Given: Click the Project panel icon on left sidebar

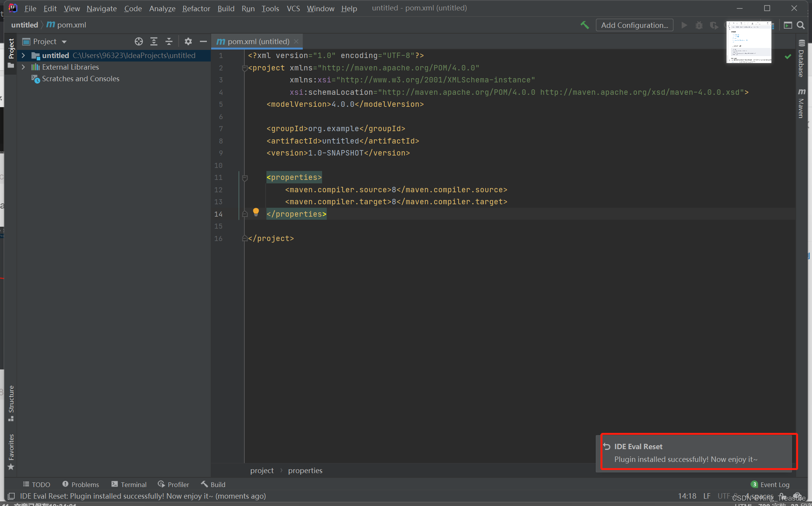Looking at the screenshot, I should click(11, 53).
